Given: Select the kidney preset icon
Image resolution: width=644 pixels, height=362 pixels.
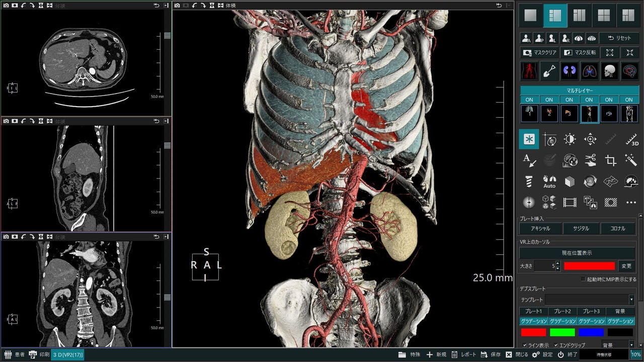Looking at the screenshot, I should 570,71.
